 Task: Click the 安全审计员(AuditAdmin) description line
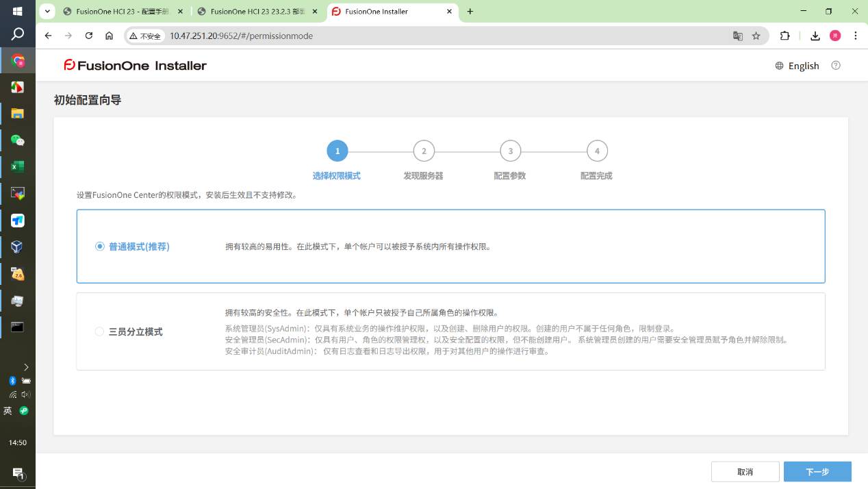click(x=387, y=351)
